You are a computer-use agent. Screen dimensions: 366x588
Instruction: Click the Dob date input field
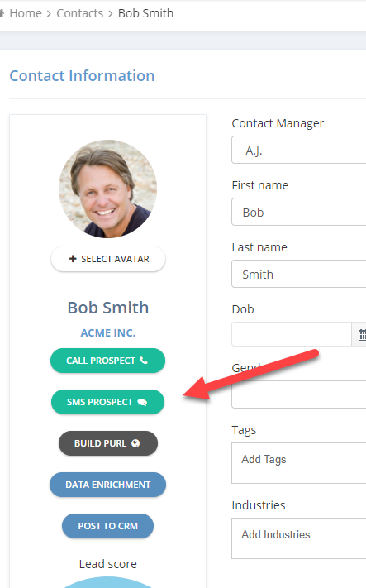[292, 334]
